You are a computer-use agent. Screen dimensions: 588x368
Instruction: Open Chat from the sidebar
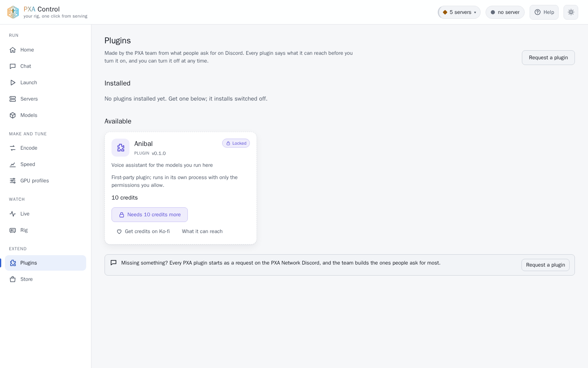point(45,66)
